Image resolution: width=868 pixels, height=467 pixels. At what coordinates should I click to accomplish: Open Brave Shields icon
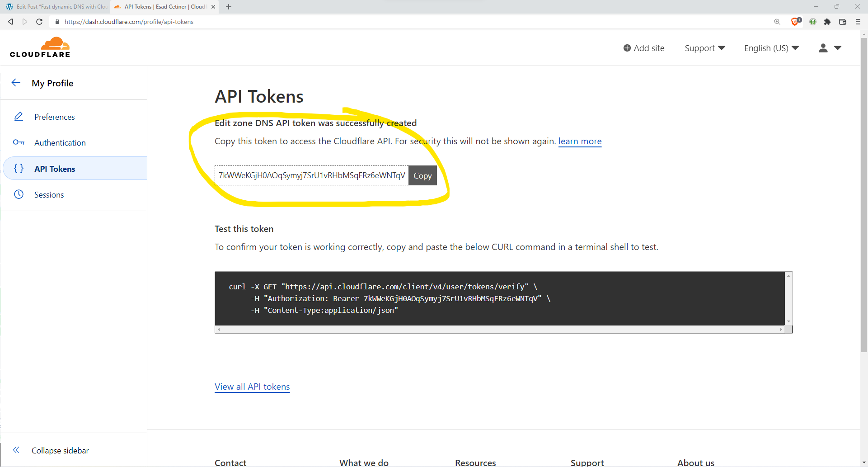pos(796,21)
